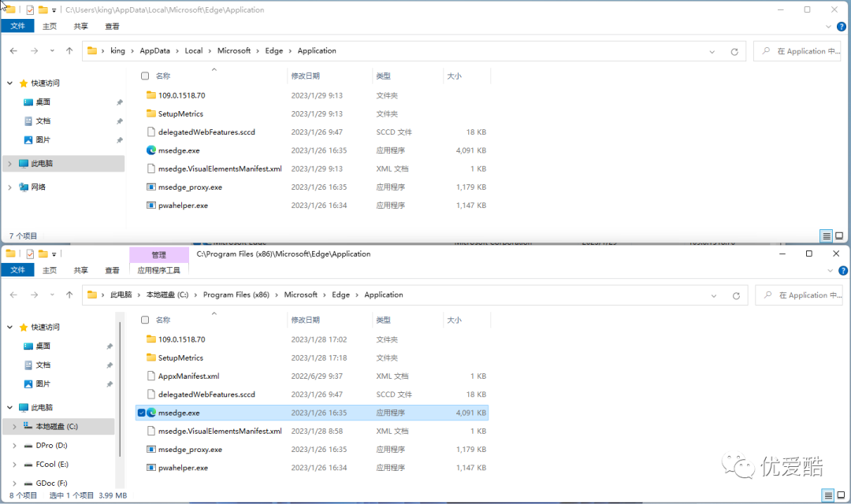
Task: Refresh the top window folder view
Action: (734, 51)
